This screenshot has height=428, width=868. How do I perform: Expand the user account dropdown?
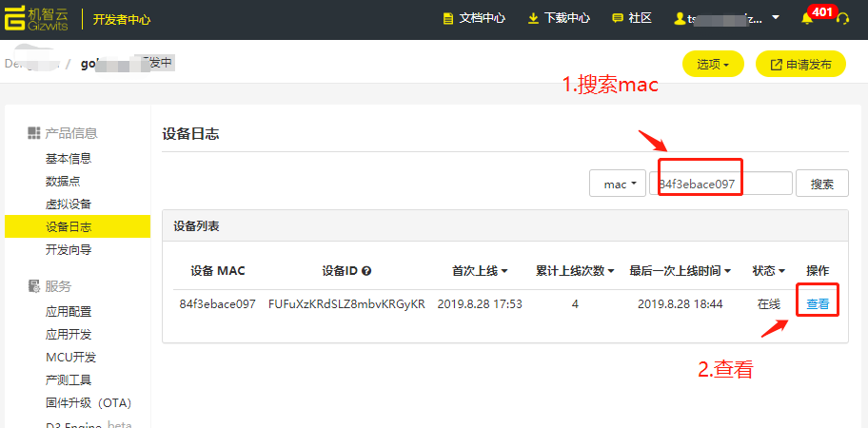pyautogui.click(x=727, y=19)
